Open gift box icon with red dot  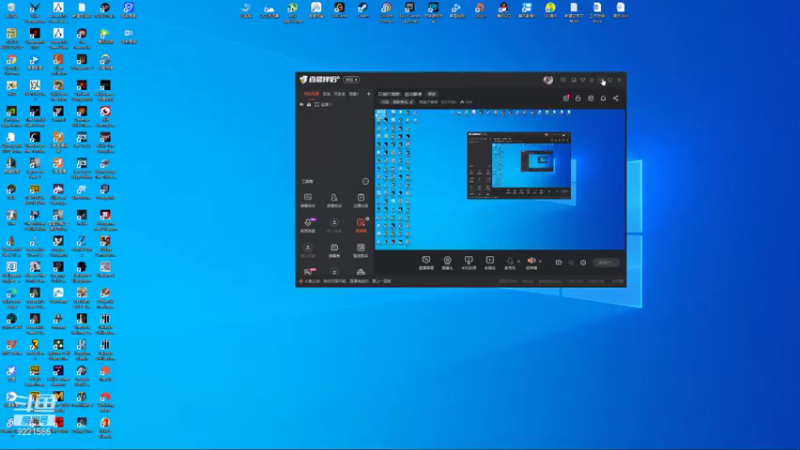566,98
